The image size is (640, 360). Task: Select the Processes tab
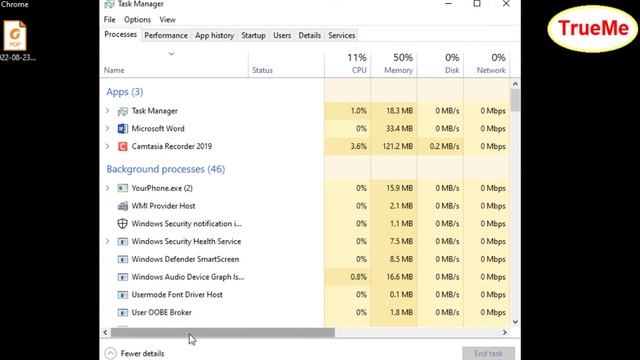click(120, 35)
